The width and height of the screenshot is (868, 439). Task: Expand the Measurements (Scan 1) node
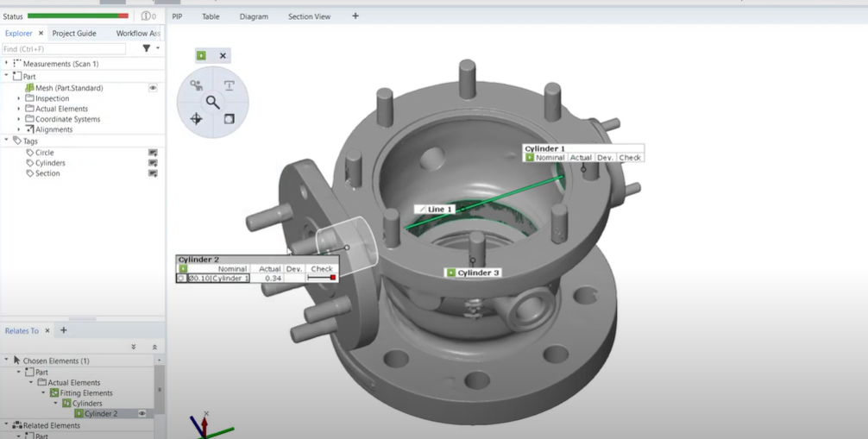7,63
